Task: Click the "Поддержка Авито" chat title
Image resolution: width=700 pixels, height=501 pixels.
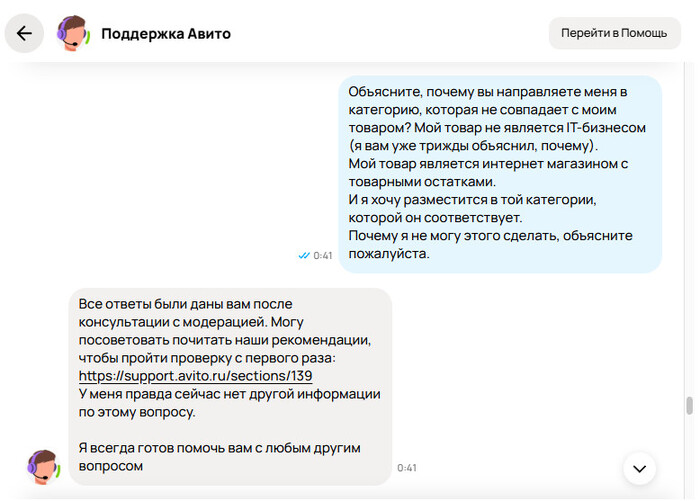Action: click(166, 33)
